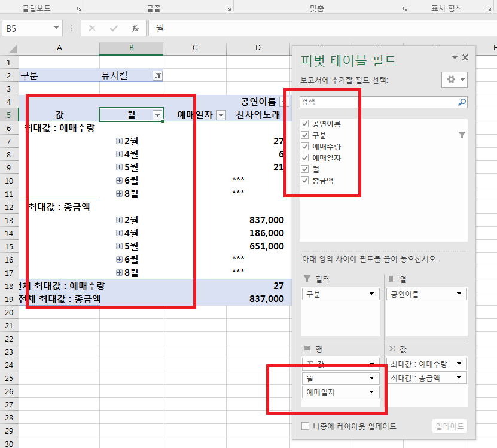This screenshot has width=497, height=448.
Task: Open the 글꼴 group dialog launcher
Action: click(228, 9)
